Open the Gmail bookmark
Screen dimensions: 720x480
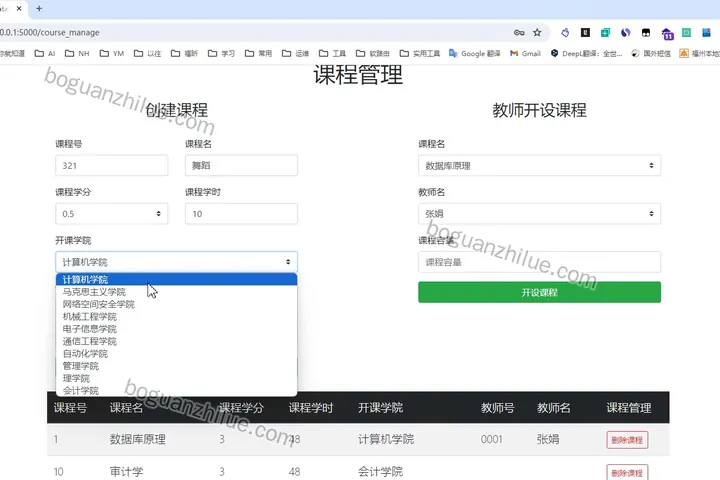pyautogui.click(x=525, y=53)
